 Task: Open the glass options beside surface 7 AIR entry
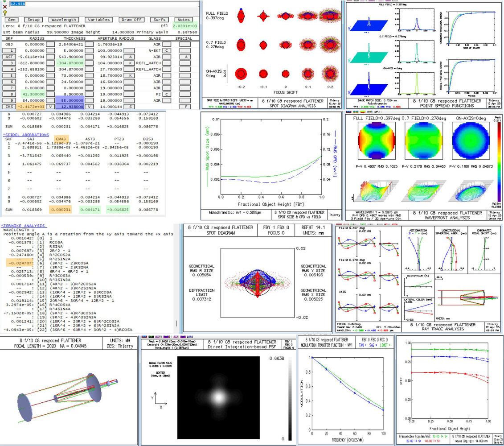point(166,88)
